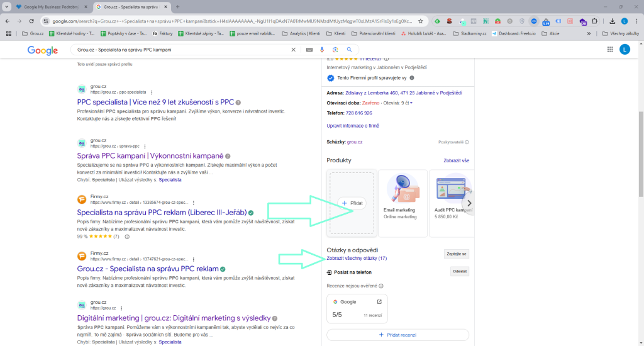Open options for Firmy.cz 13385674 result
Screen dimensions: 644x346
click(x=194, y=203)
